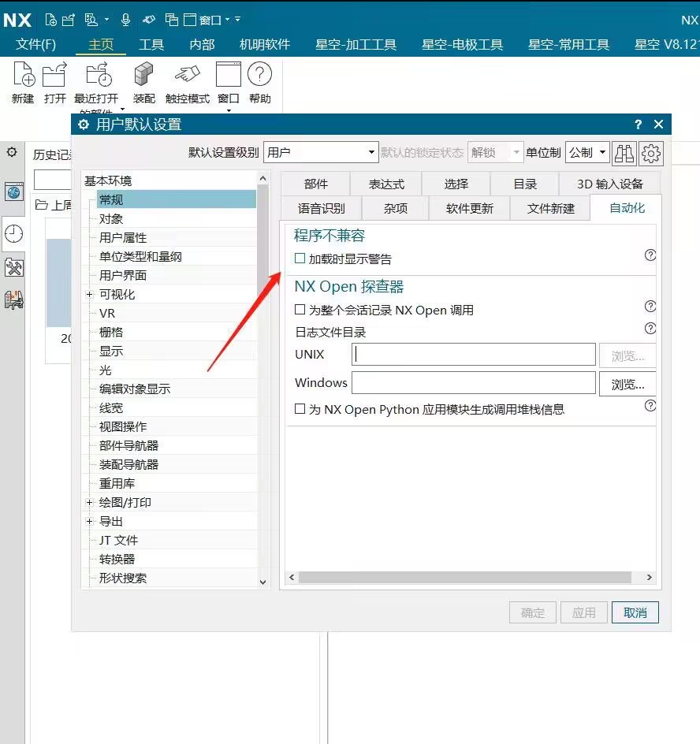Open 单位制 公制 dropdown
This screenshot has width=700, height=744.
pos(587,152)
